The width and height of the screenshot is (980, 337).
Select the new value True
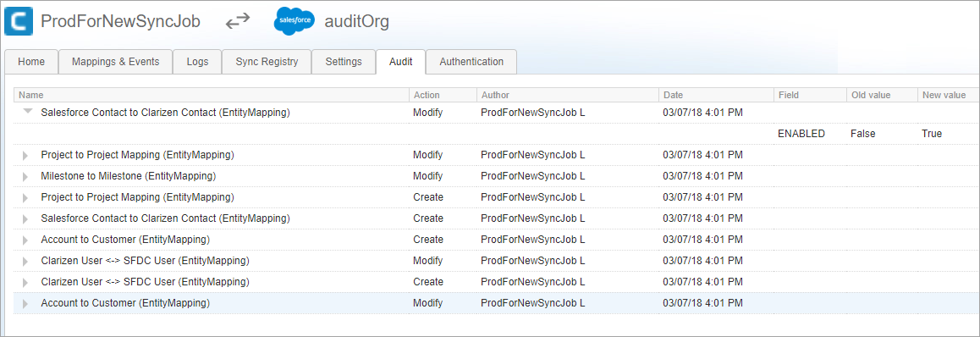point(931,134)
